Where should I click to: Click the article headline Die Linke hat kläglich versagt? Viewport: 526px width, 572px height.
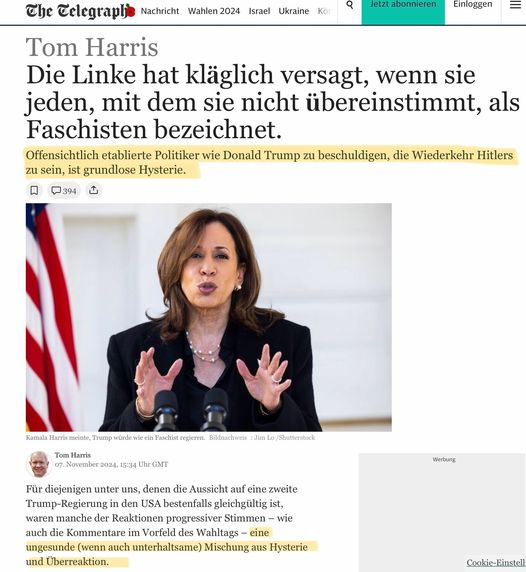tap(273, 102)
